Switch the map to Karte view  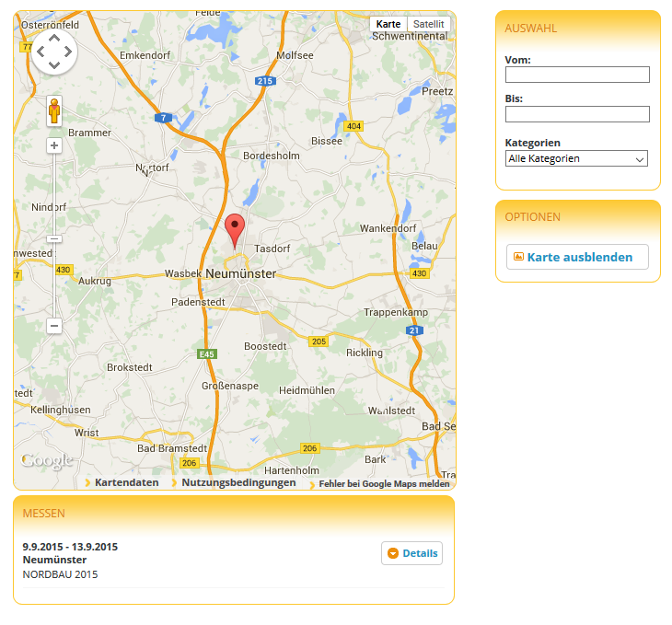[388, 24]
